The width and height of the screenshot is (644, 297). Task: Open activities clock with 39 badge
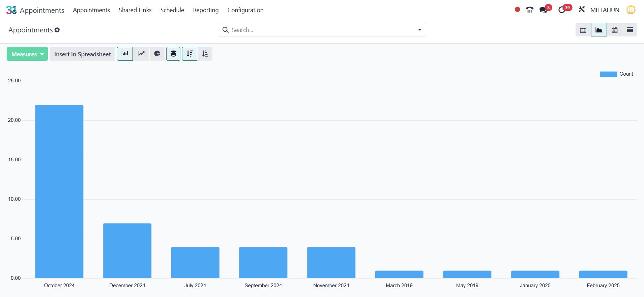562,10
